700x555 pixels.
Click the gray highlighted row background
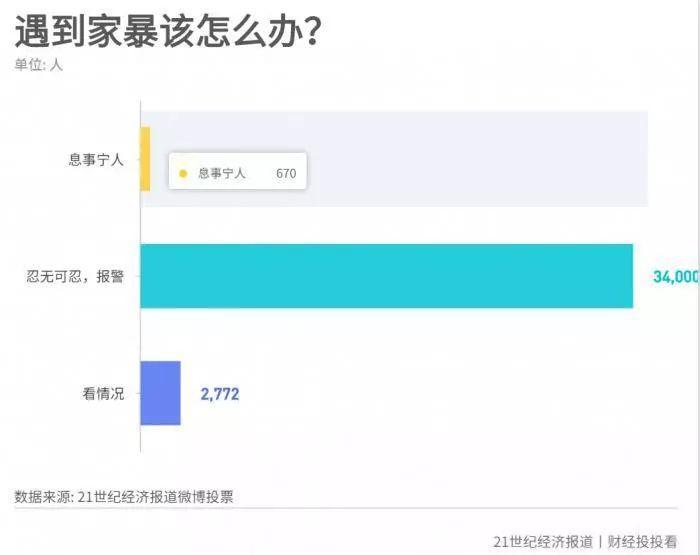(x=394, y=159)
